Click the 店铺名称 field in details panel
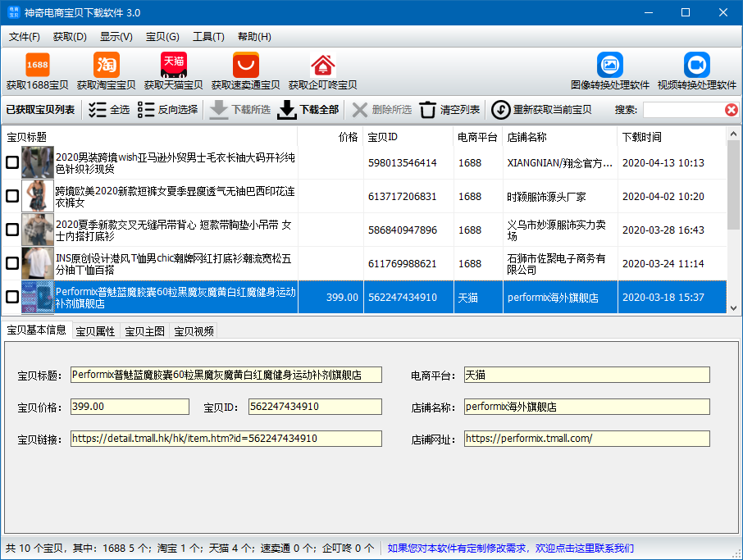Viewport: 743px width, 560px height. coord(586,407)
